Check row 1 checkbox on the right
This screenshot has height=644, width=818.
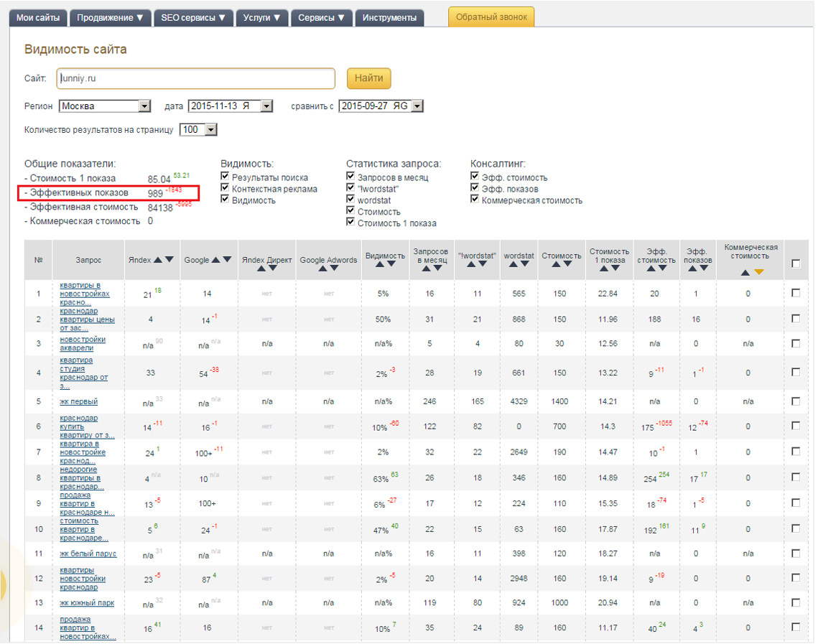pyautogui.click(x=796, y=293)
